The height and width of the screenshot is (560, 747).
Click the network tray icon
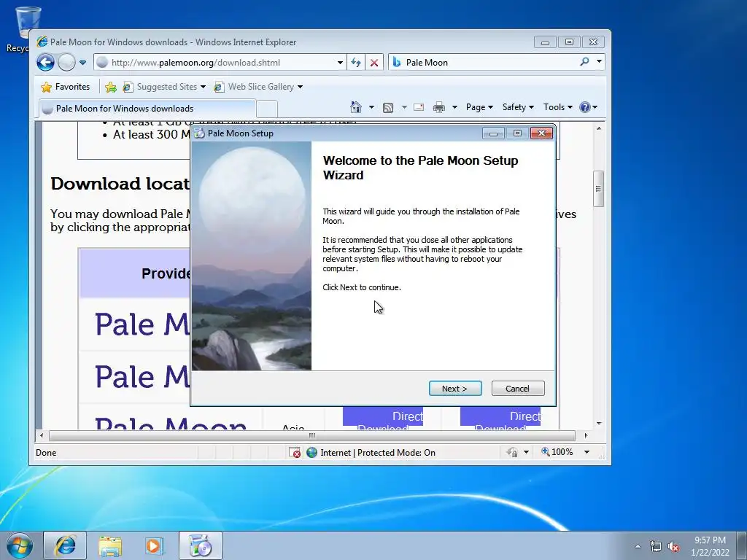coord(656,546)
